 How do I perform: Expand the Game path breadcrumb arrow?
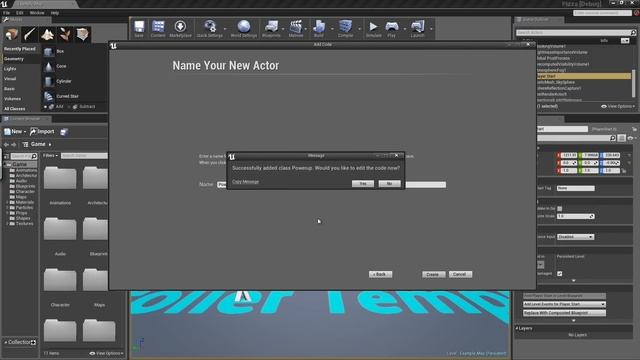point(50,144)
